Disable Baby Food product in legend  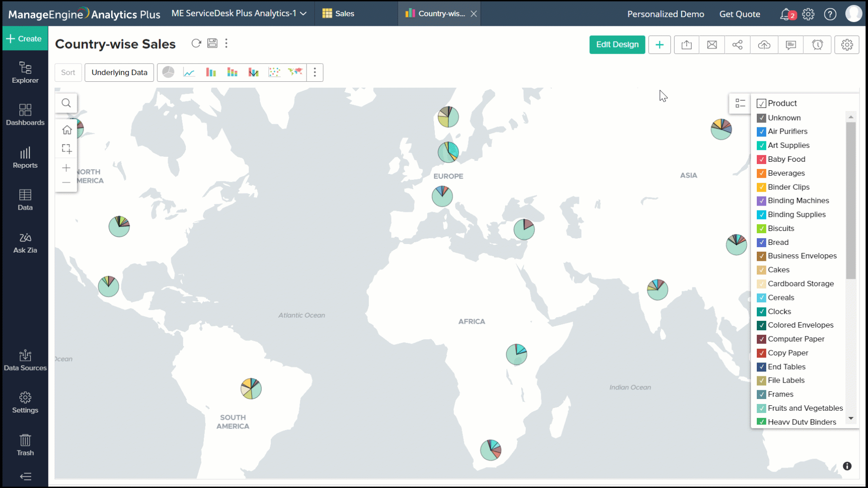761,159
